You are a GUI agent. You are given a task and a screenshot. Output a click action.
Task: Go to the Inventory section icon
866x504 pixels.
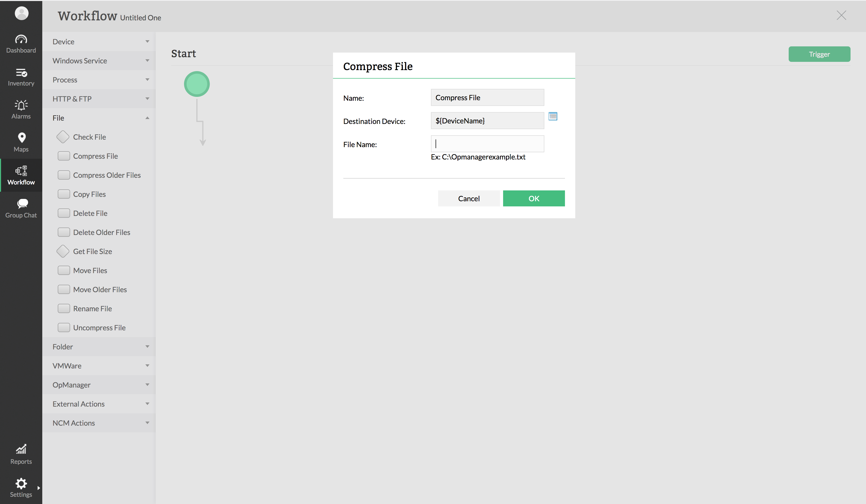tap(21, 77)
